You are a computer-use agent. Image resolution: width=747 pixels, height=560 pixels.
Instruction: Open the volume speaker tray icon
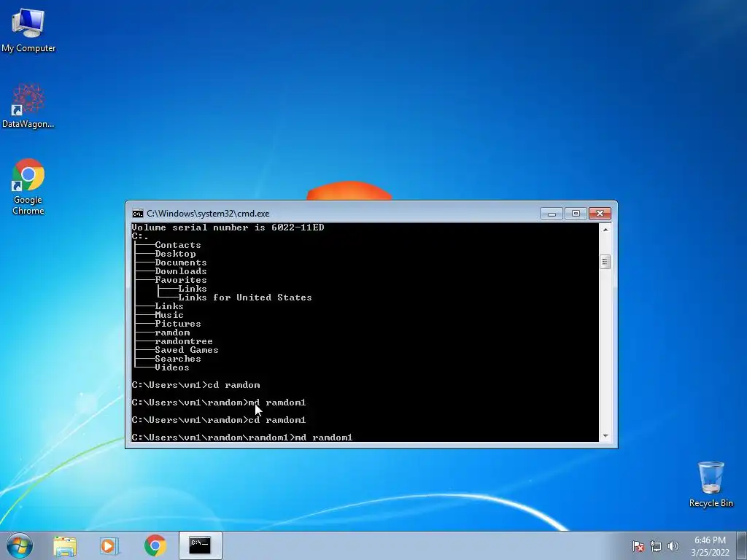tap(673, 546)
